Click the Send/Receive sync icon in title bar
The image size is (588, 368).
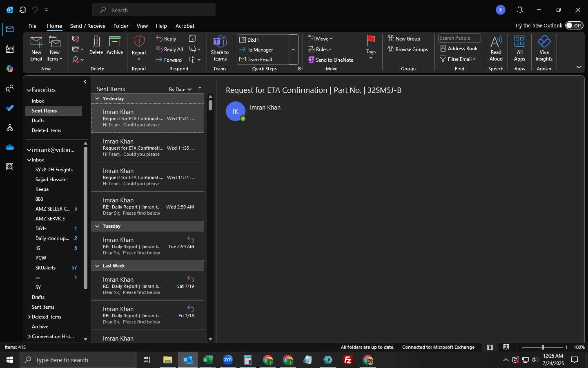coord(23,10)
